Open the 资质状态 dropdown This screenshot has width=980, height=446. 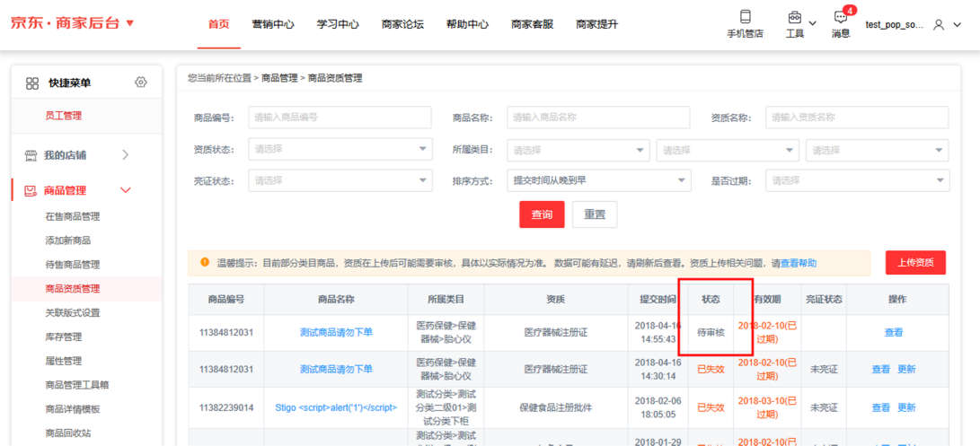coord(340,150)
